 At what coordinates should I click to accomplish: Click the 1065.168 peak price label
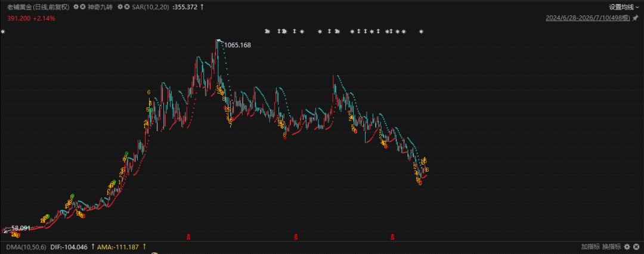tap(237, 45)
